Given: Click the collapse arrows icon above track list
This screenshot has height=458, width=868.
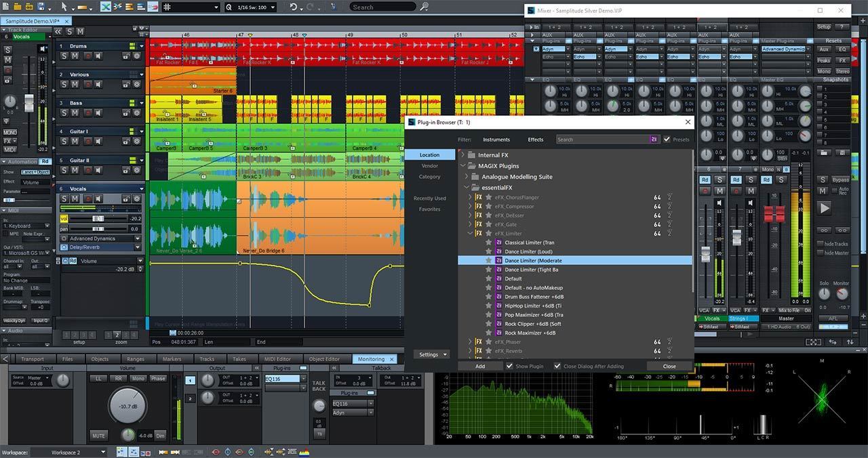Looking at the screenshot, I should point(58,32).
